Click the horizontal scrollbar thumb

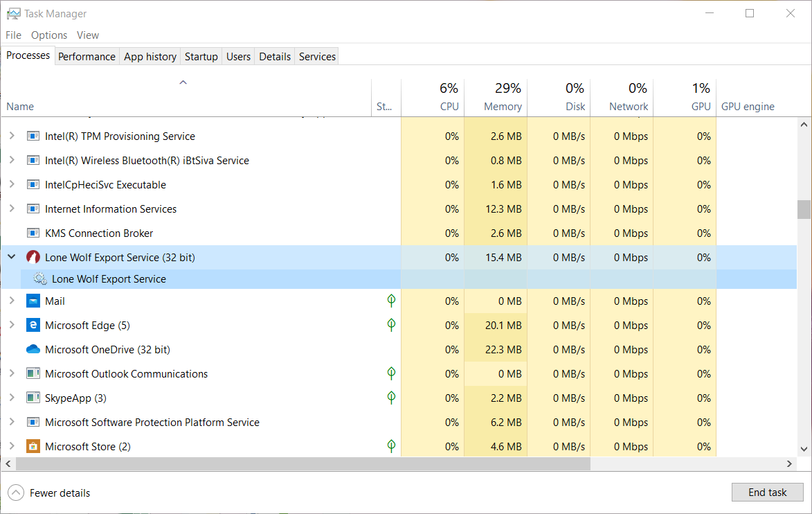pos(303,463)
